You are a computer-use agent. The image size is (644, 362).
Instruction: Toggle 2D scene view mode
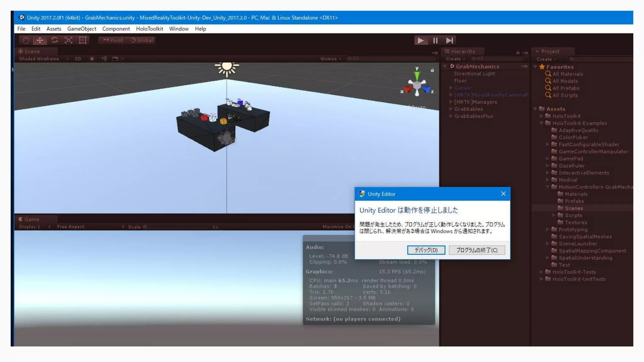tap(78, 59)
